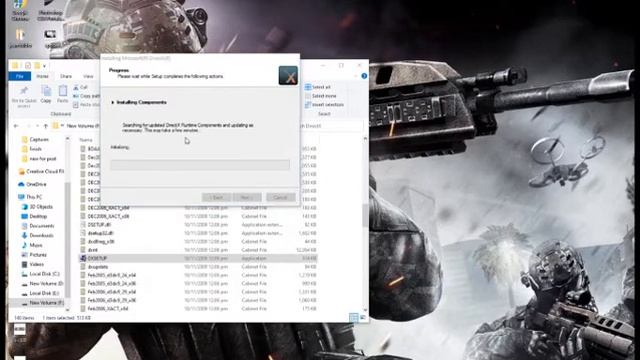This screenshot has width=640, height=360.
Task: Switch to the Share ribbon tab
Action: click(x=66, y=76)
